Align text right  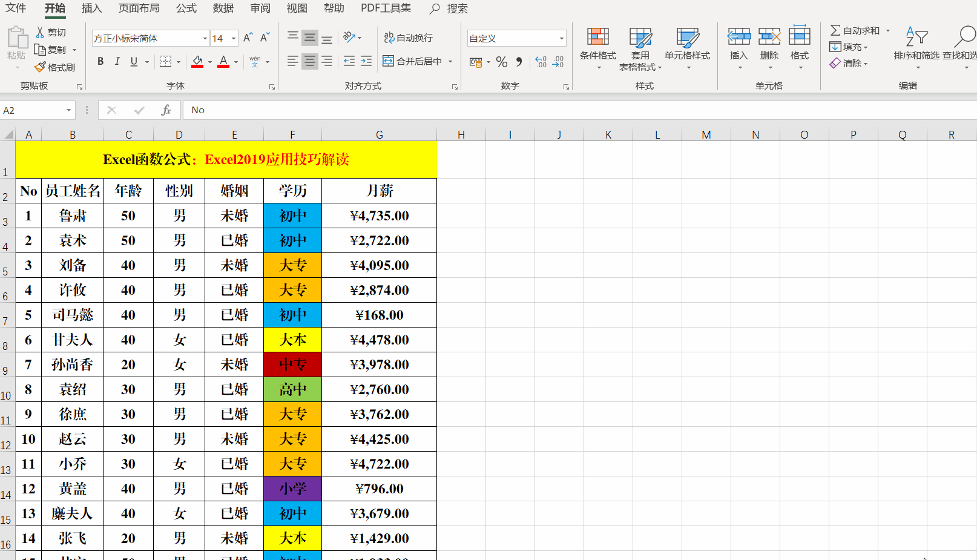coord(327,61)
